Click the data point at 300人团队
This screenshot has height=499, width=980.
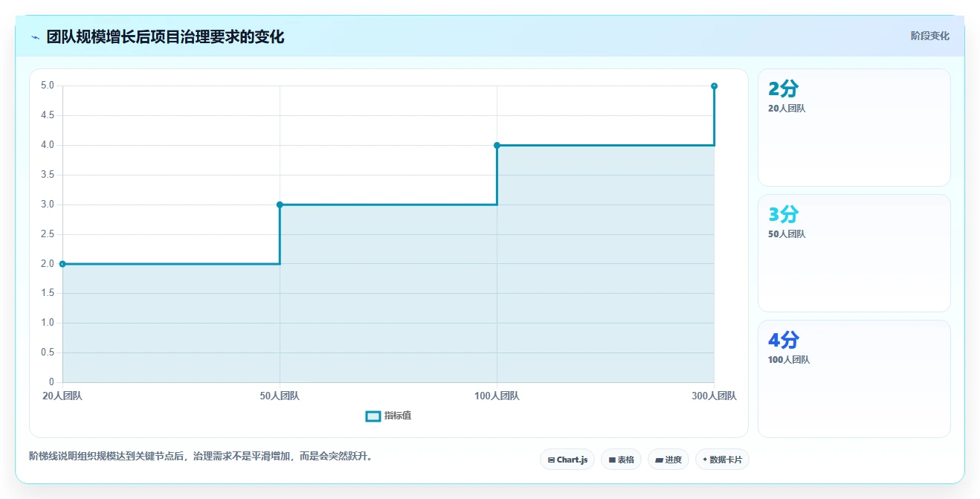714,86
